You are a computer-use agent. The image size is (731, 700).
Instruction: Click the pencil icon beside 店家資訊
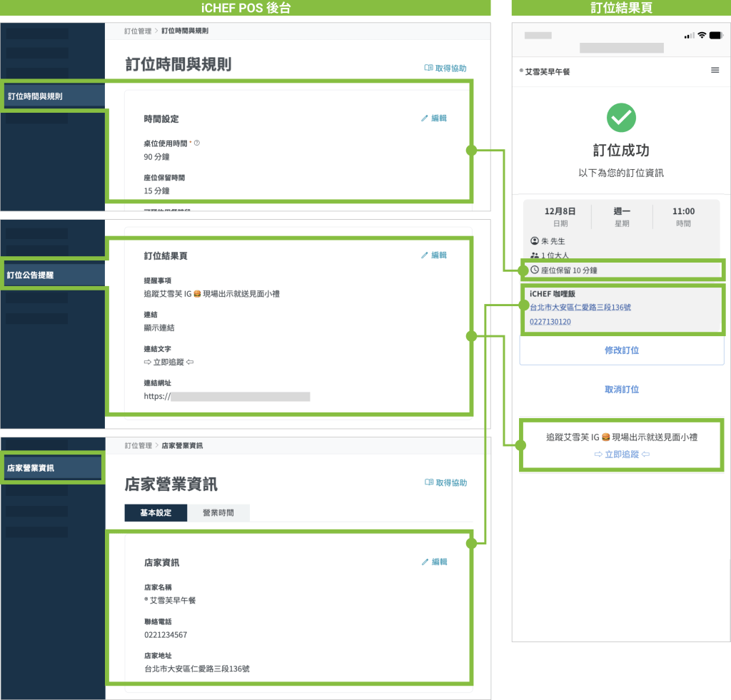point(425,562)
